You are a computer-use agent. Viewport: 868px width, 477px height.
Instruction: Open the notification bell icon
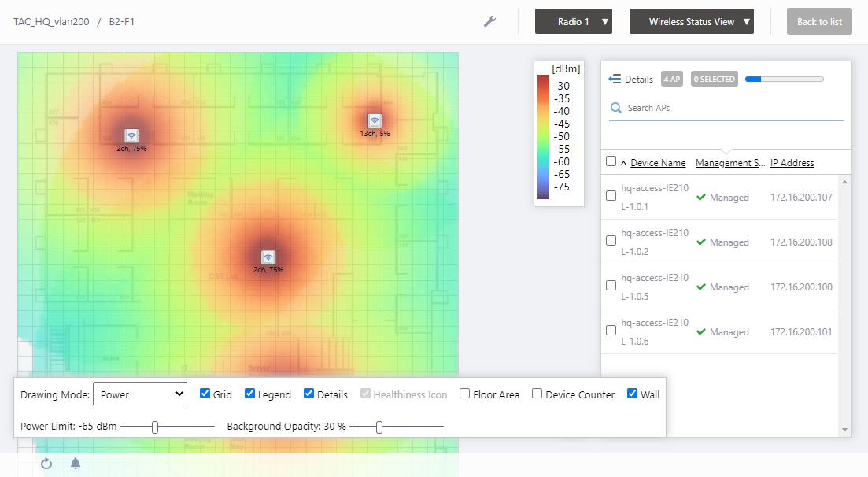(76, 464)
